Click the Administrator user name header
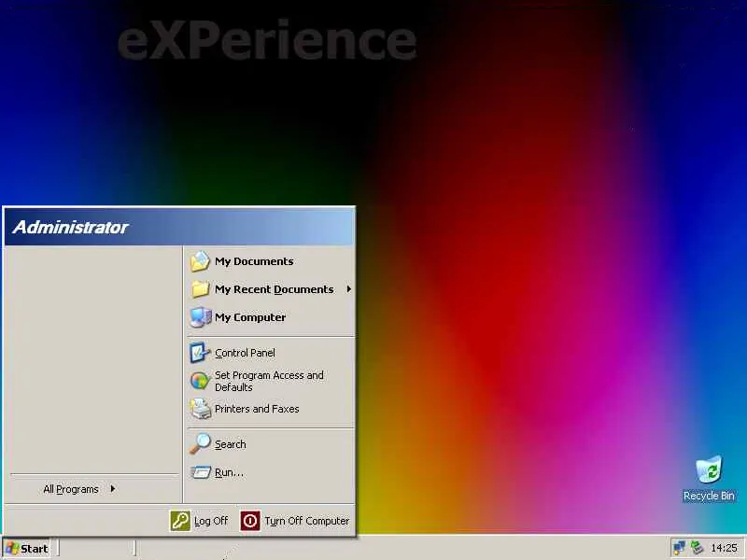This screenshot has height=560, width=747. (x=70, y=227)
